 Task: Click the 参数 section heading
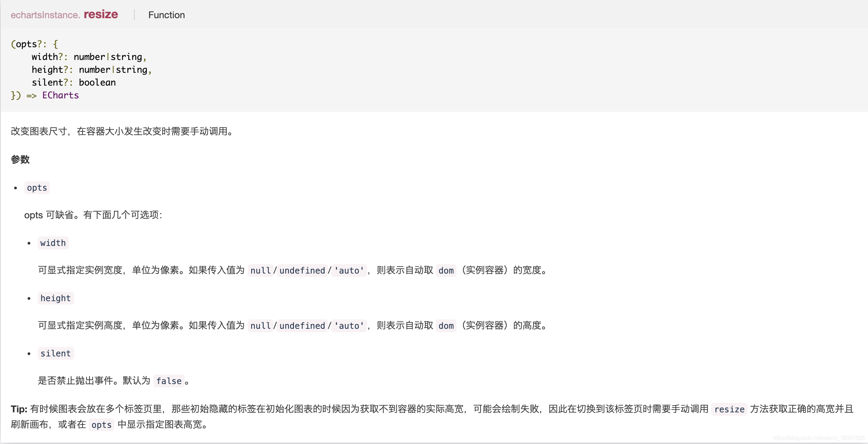[20, 159]
